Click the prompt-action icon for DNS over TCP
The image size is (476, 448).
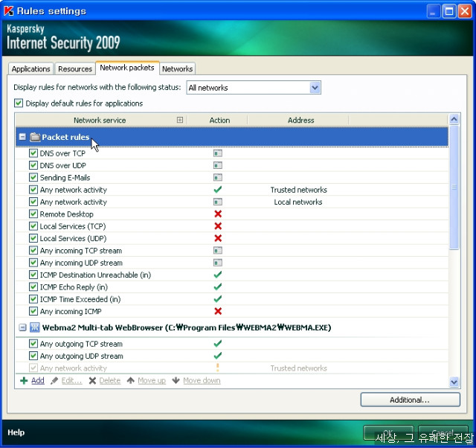point(218,153)
